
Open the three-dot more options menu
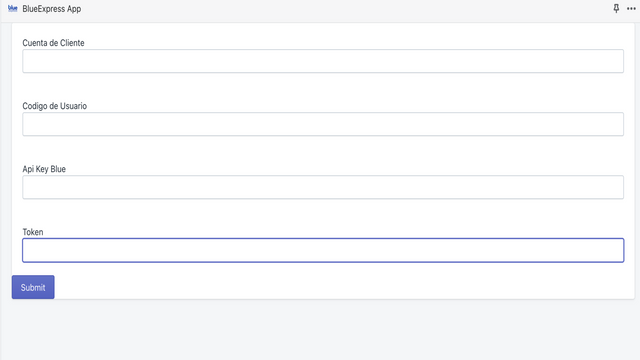click(631, 9)
